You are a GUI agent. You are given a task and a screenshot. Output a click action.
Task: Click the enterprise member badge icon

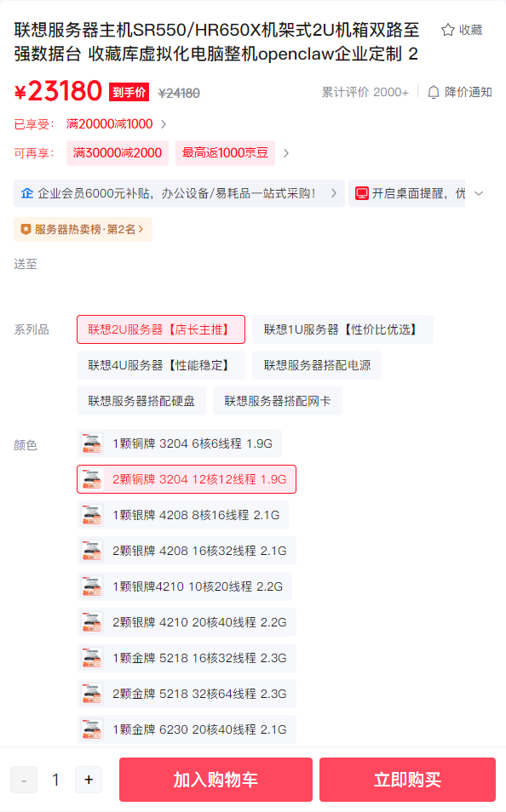pos(27,193)
